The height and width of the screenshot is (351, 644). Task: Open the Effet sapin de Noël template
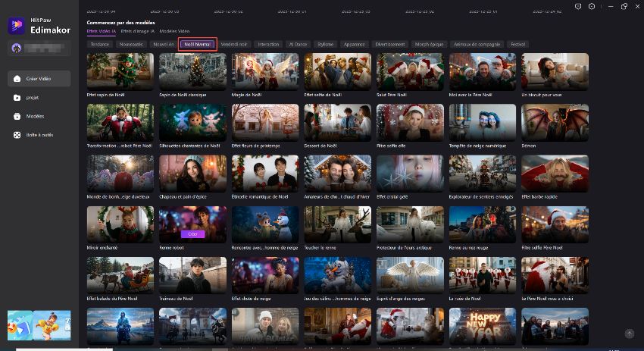120,71
